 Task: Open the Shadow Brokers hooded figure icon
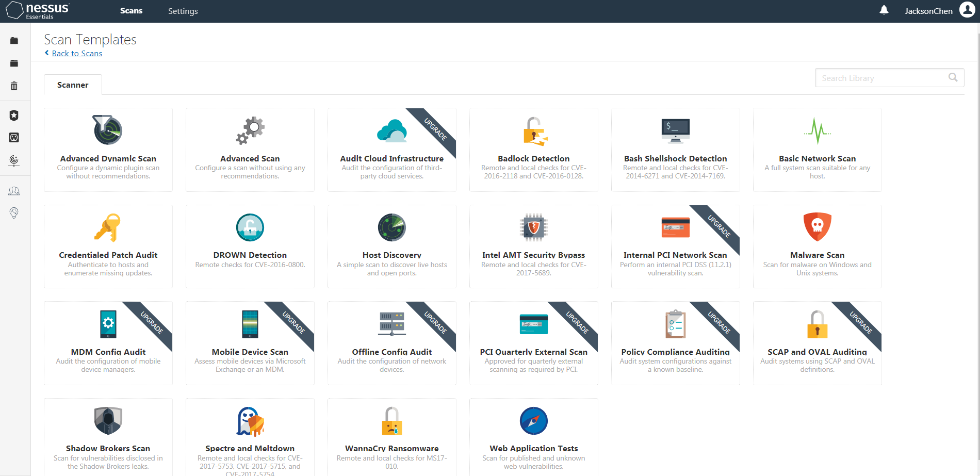[x=108, y=421]
